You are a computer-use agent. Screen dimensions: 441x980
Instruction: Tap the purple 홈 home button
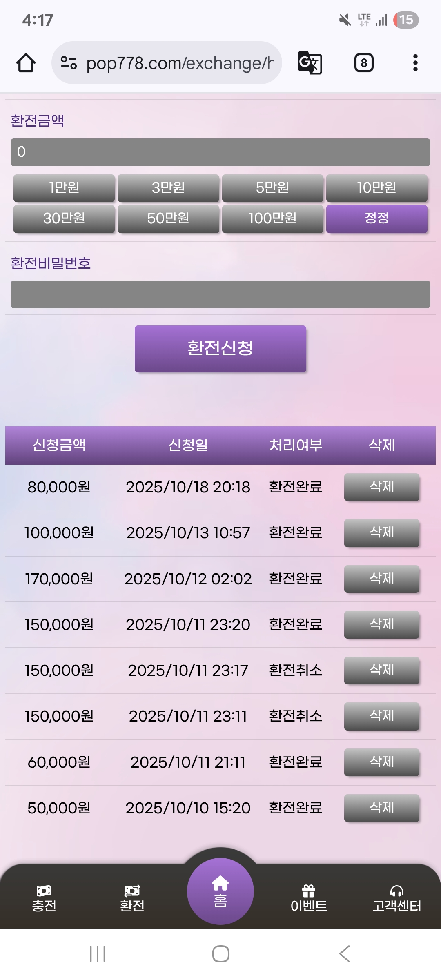(220, 891)
